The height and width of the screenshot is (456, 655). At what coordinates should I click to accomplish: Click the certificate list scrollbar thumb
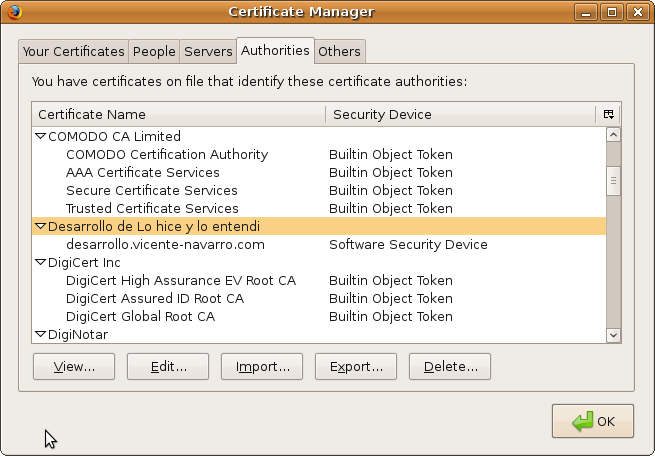click(613, 181)
